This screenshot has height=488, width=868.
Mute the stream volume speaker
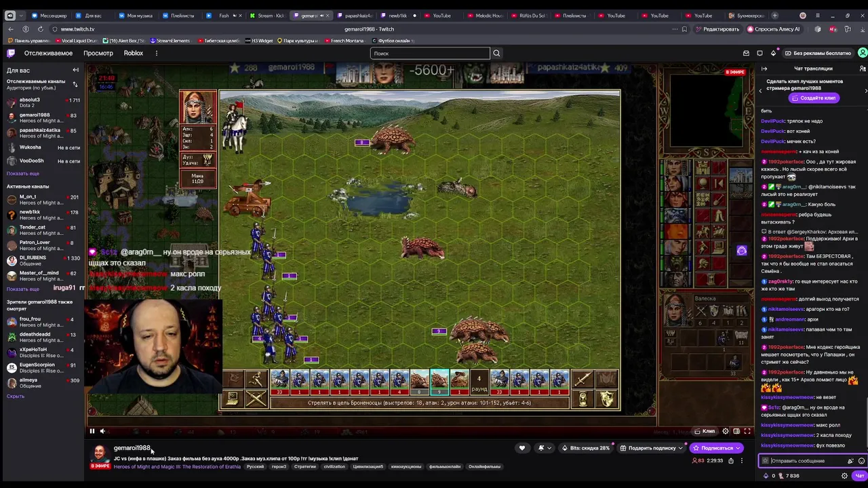[103, 431]
